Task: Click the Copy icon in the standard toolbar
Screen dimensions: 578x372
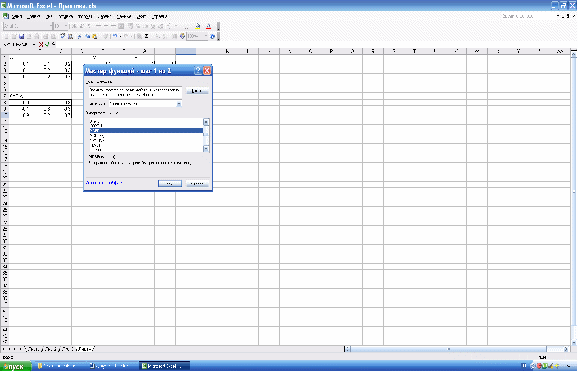Action: (x=88, y=36)
